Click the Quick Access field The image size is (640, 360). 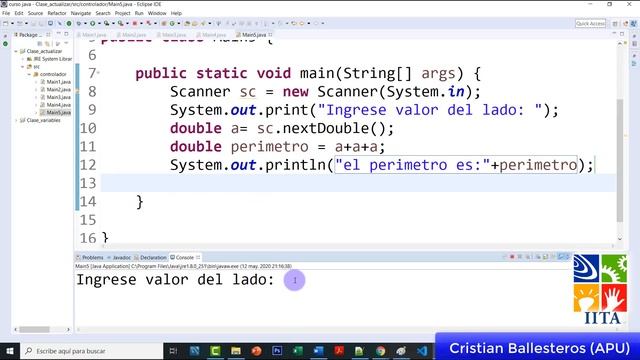click(590, 24)
